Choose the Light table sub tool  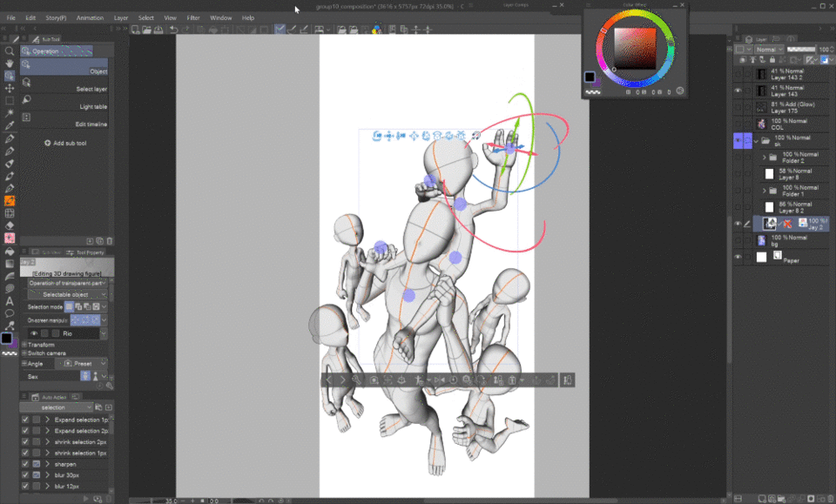coord(64,103)
